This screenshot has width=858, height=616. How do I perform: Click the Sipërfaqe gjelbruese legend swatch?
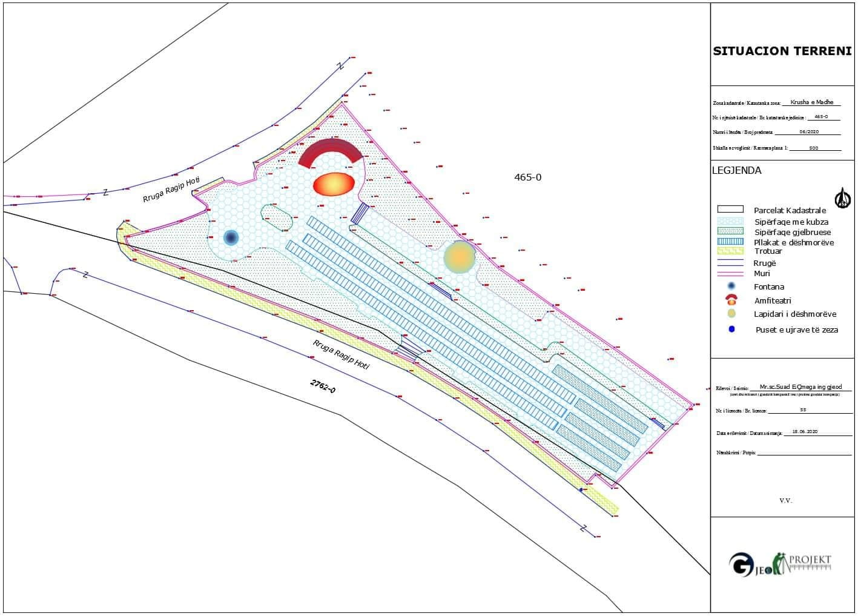pyautogui.click(x=730, y=231)
